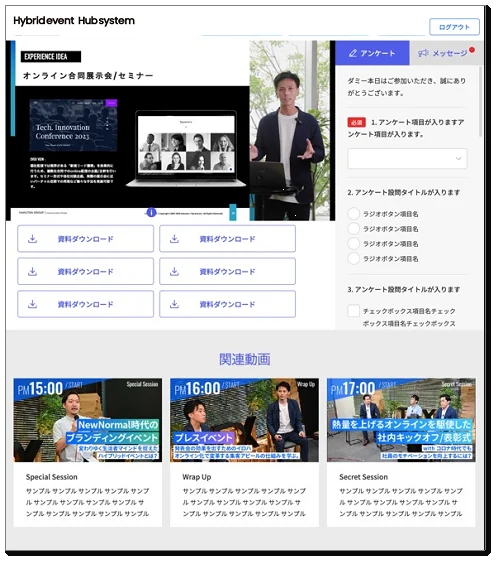Click the chevron arrow in the survey select box
Image resolution: width=496 pixels, height=561 pixels.
[x=458, y=158]
